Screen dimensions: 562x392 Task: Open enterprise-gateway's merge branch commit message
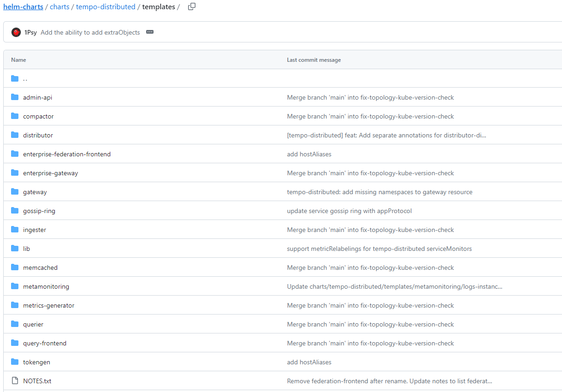pos(370,173)
